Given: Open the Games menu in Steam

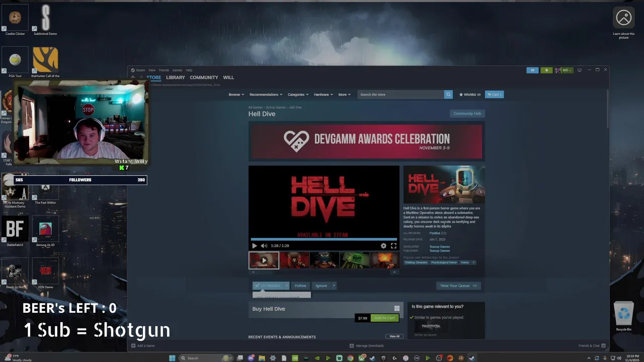Looking at the screenshot, I should (177, 70).
